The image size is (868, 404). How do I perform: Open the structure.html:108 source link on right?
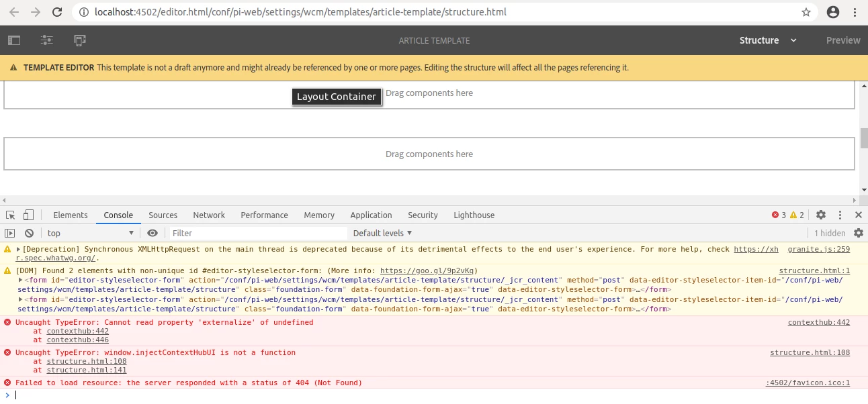point(810,352)
